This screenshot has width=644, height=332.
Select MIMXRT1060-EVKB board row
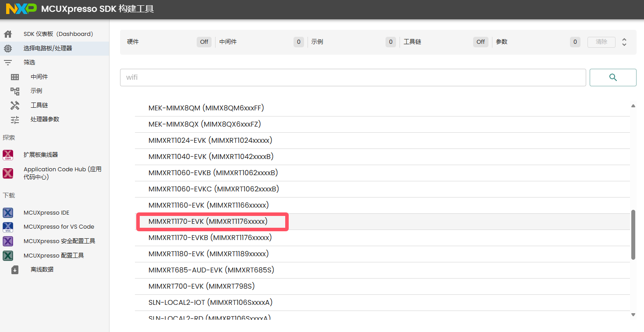(382, 173)
